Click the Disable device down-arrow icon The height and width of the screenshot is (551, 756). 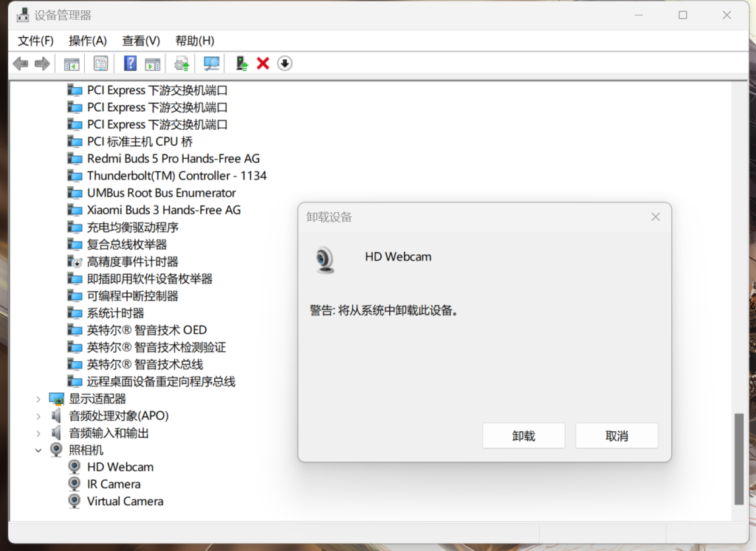click(x=285, y=64)
